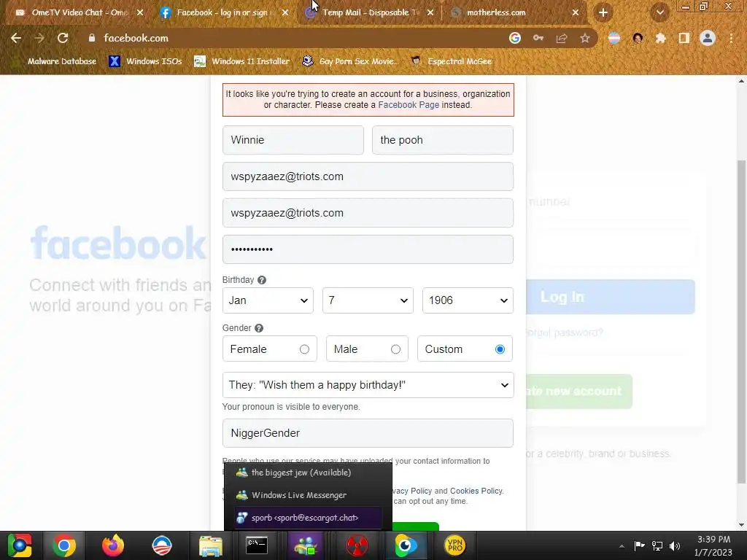Open the Cookies Policy link

click(x=476, y=491)
